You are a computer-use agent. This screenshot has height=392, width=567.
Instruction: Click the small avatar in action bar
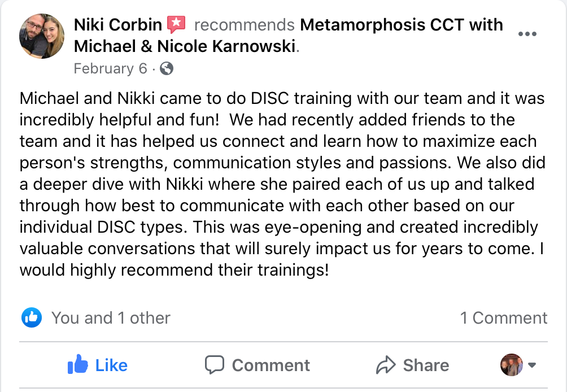pyautogui.click(x=512, y=365)
